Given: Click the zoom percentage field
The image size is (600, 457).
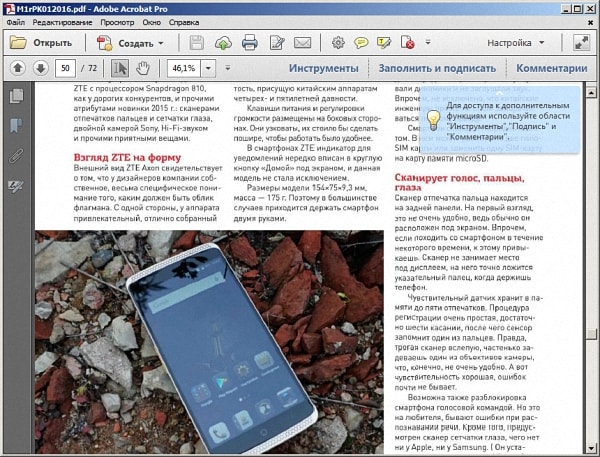Looking at the screenshot, I should [184, 68].
